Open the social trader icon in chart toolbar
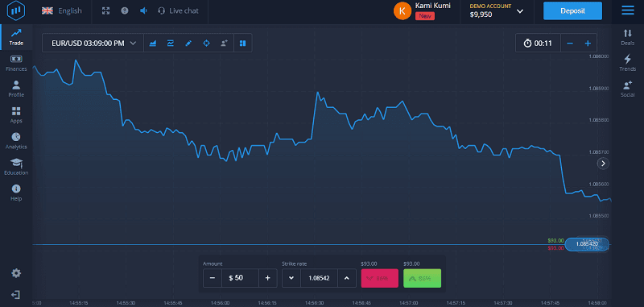 [x=225, y=44]
